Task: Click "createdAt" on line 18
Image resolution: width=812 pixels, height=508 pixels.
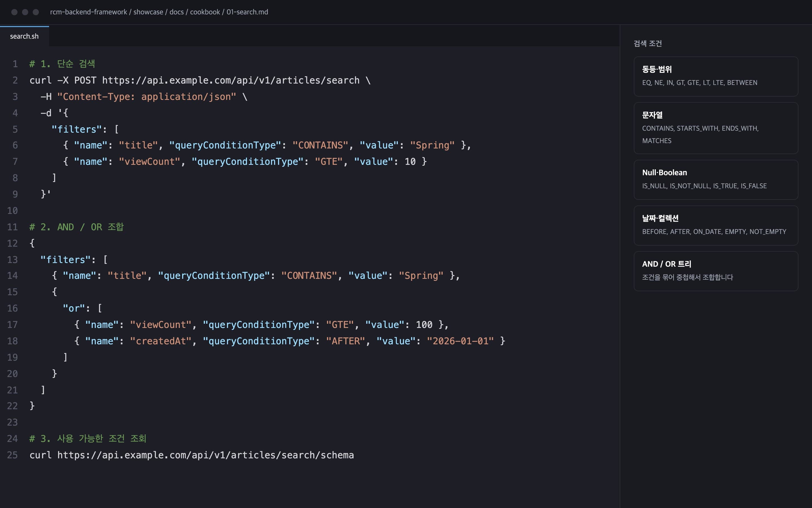Action: 161,341
